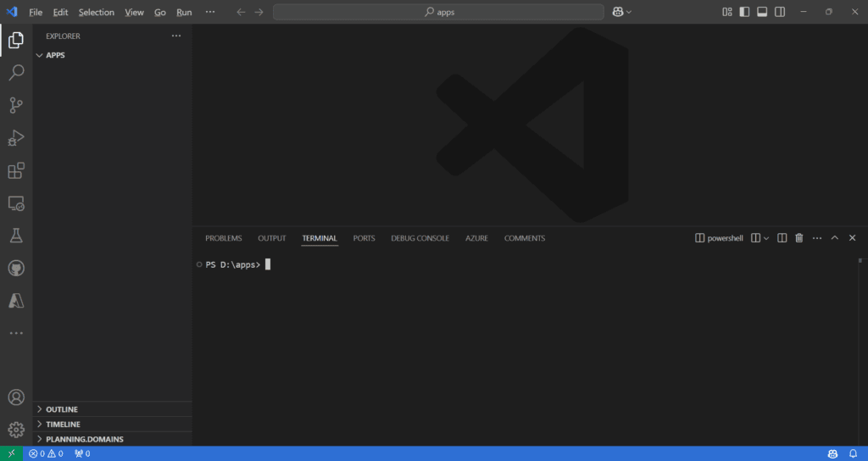Screen dimensions: 868x461
Task: Open the Edit menu
Action: pos(60,12)
